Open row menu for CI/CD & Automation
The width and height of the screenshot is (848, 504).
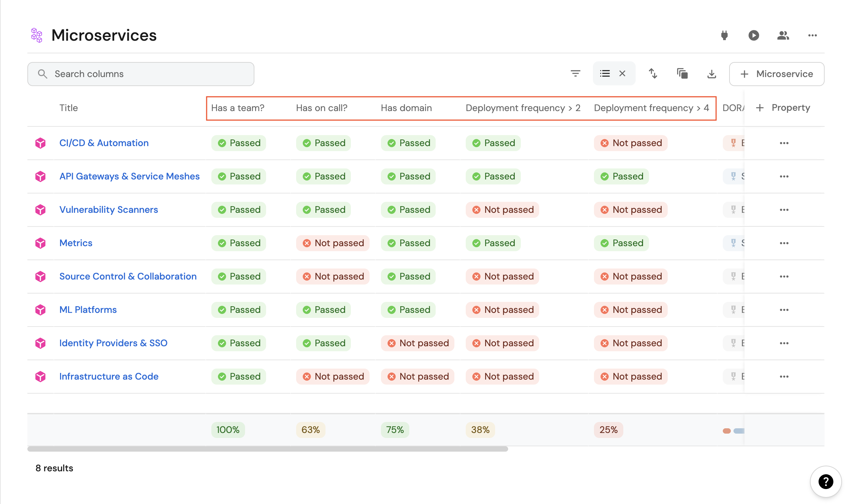point(784,143)
